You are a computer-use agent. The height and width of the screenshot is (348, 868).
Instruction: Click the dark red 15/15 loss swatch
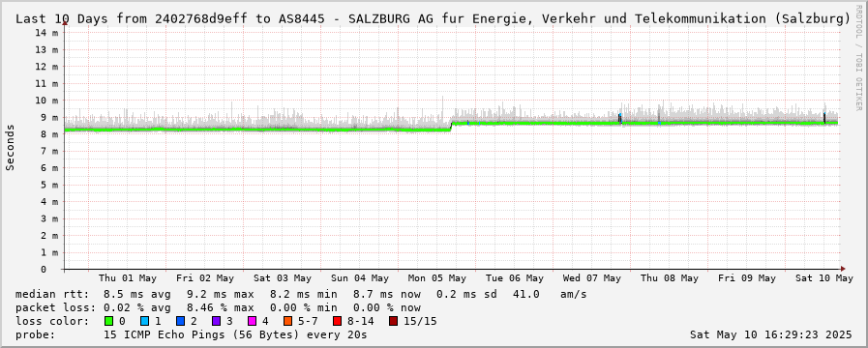pos(393,321)
